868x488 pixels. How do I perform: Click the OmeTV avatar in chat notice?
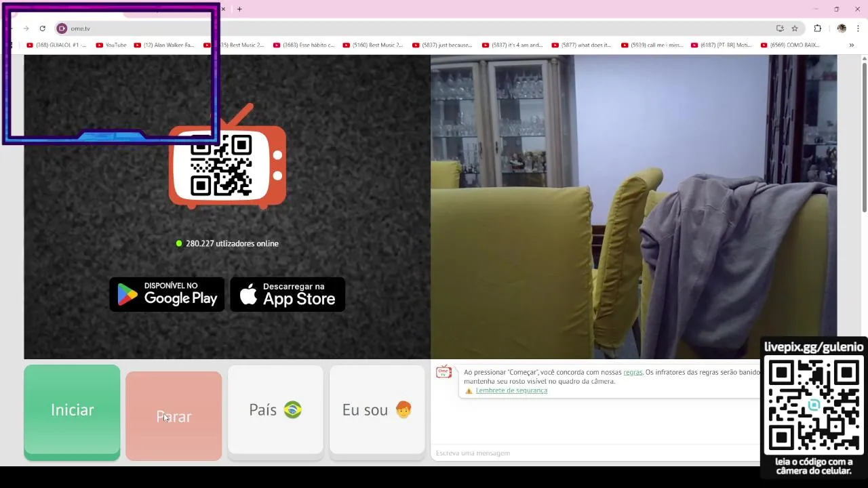click(444, 372)
